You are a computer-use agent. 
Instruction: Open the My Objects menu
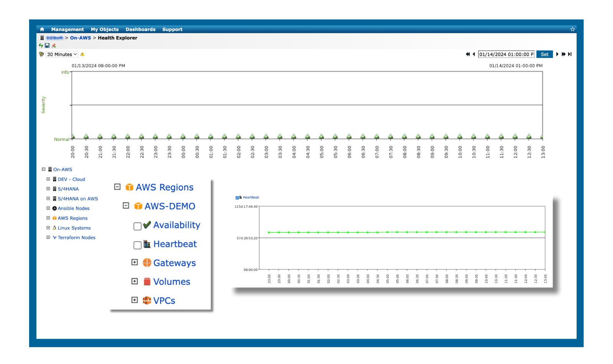105,30
